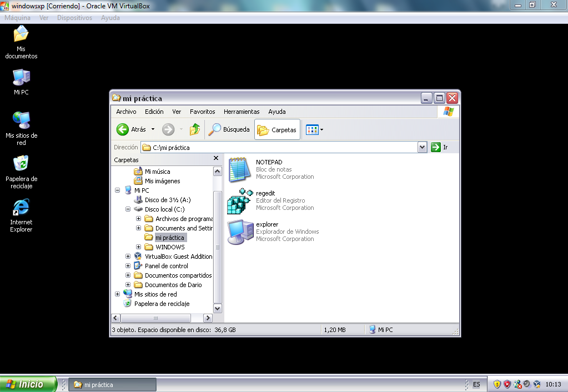This screenshot has height=392, width=568.
Task: Expand Panel de control node
Action: (128, 265)
